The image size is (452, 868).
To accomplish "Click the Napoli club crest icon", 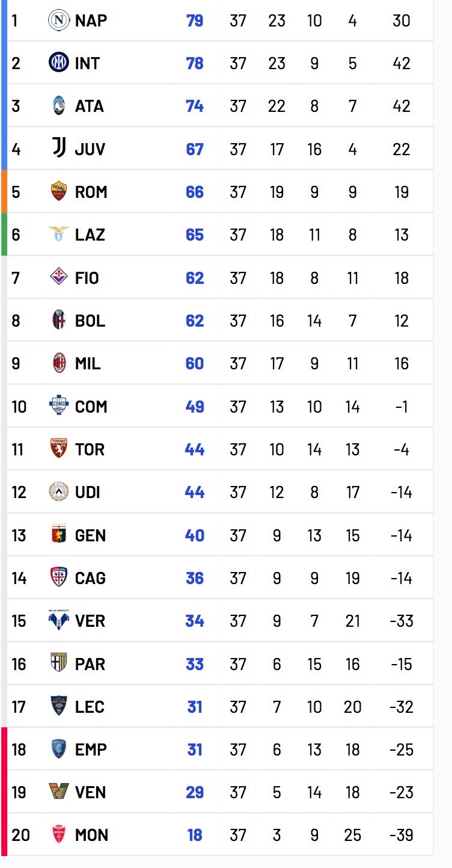I will tap(59, 20).
